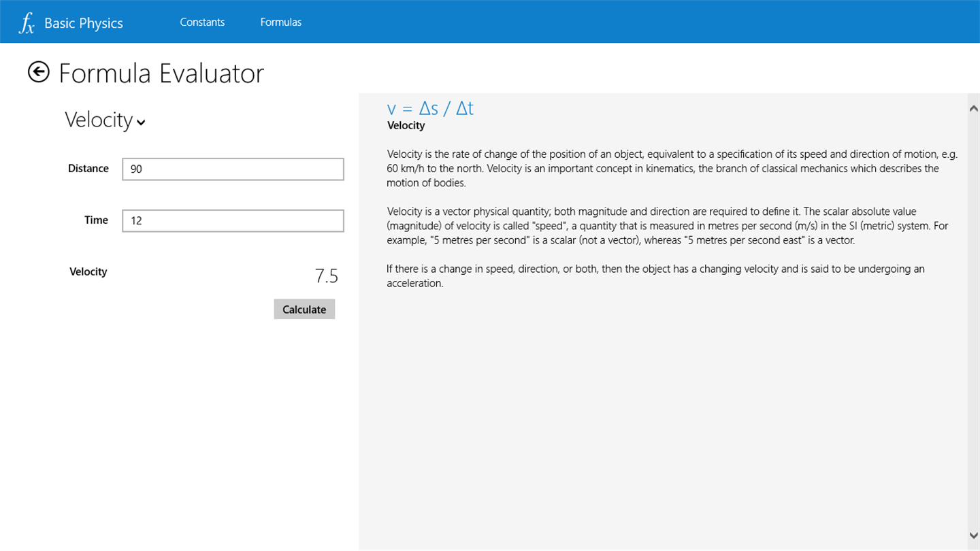Viewport: 980px width, 551px height.
Task: Open the Formulas menu
Action: (x=280, y=22)
